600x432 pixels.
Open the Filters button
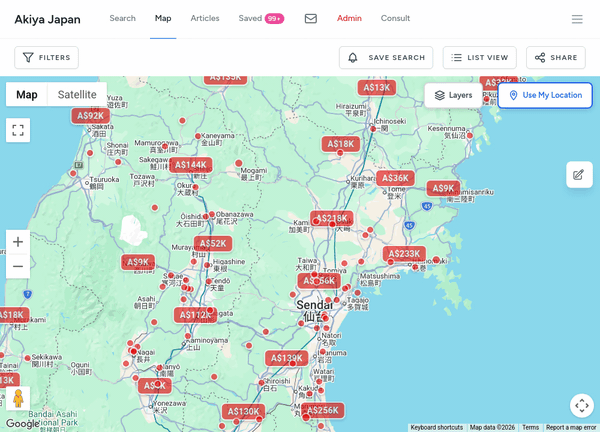pos(46,57)
